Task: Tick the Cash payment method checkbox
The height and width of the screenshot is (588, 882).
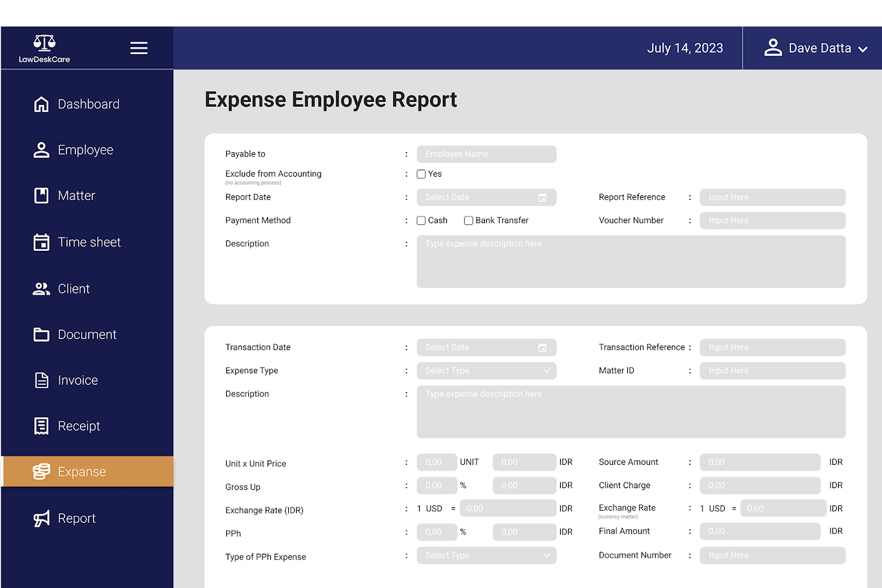Action: click(x=421, y=220)
